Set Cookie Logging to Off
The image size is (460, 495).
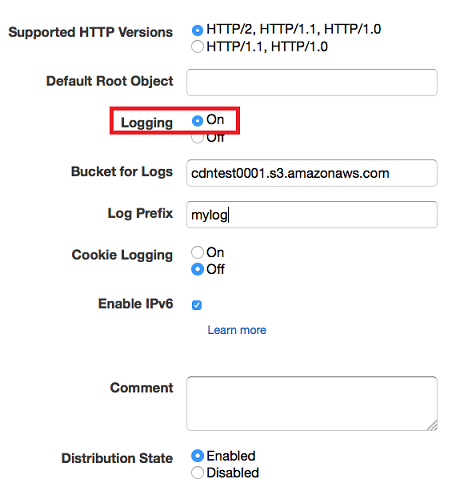point(197,269)
